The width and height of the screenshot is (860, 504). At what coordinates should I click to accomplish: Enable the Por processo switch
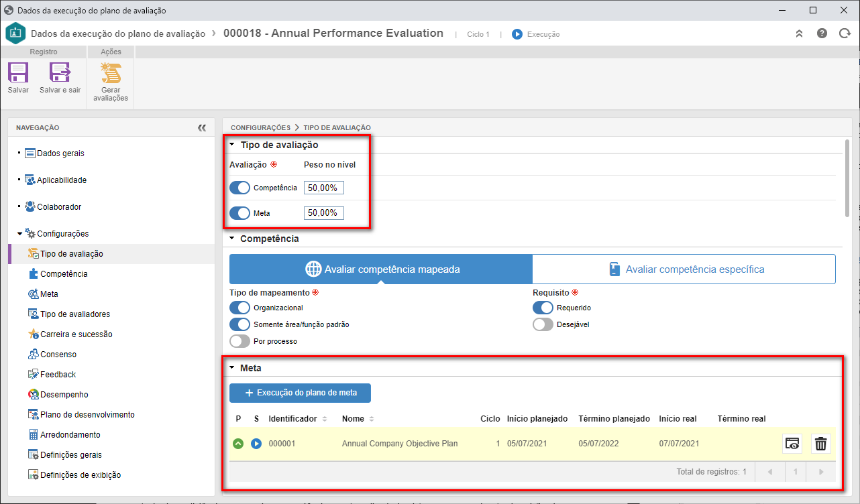click(x=239, y=341)
